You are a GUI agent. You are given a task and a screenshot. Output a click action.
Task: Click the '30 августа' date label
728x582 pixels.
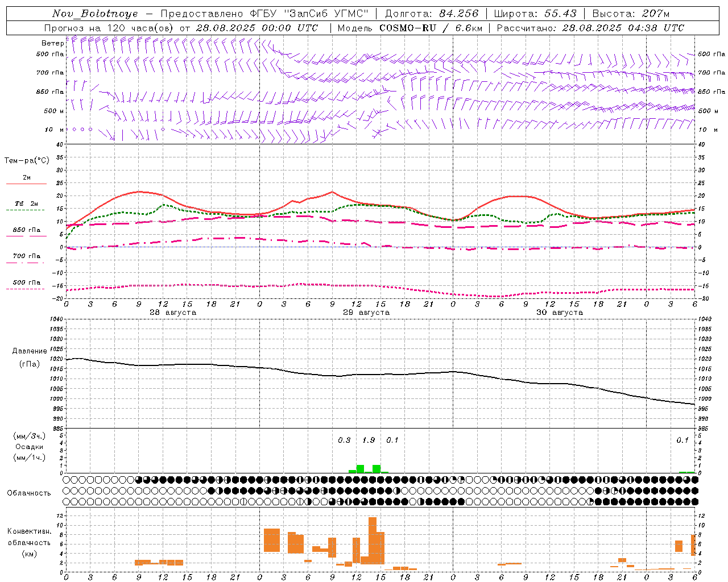tap(560, 313)
